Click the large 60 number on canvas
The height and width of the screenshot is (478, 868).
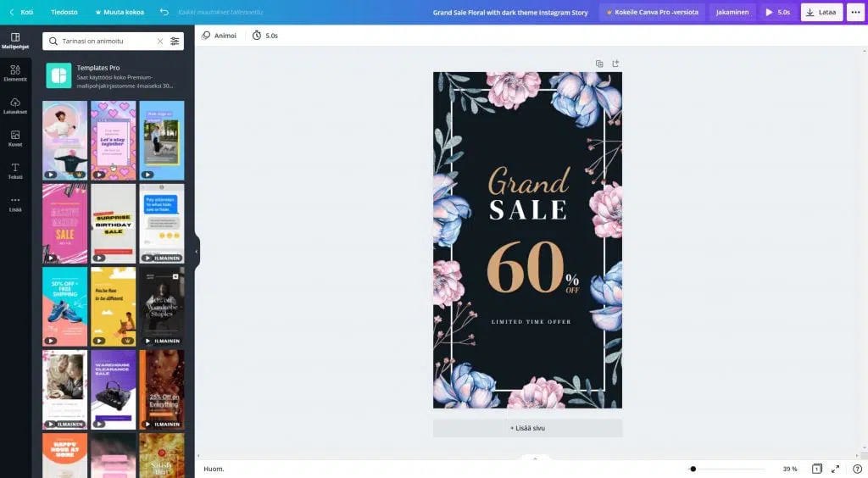click(x=526, y=267)
